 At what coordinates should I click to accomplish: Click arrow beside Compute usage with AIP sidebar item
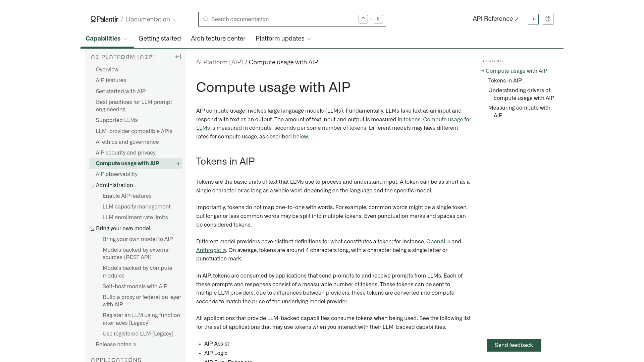(x=177, y=164)
